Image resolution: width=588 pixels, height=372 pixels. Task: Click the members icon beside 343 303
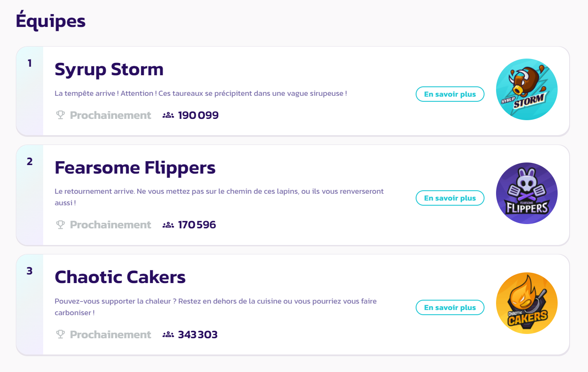tap(168, 334)
